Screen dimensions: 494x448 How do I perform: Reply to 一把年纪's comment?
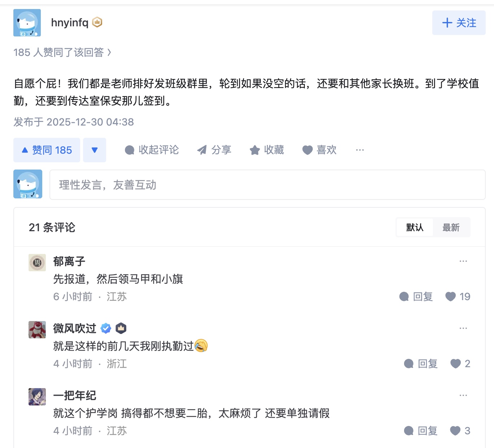tap(421, 431)
